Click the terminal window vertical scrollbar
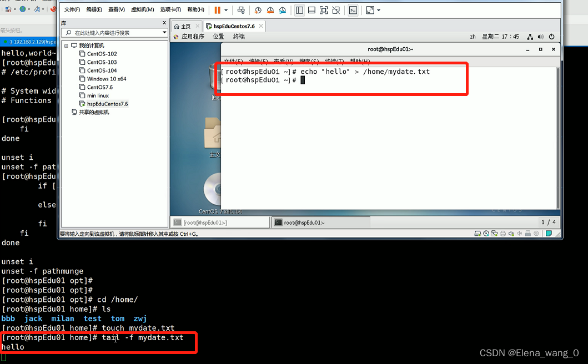588x364 pixels. 558,138
